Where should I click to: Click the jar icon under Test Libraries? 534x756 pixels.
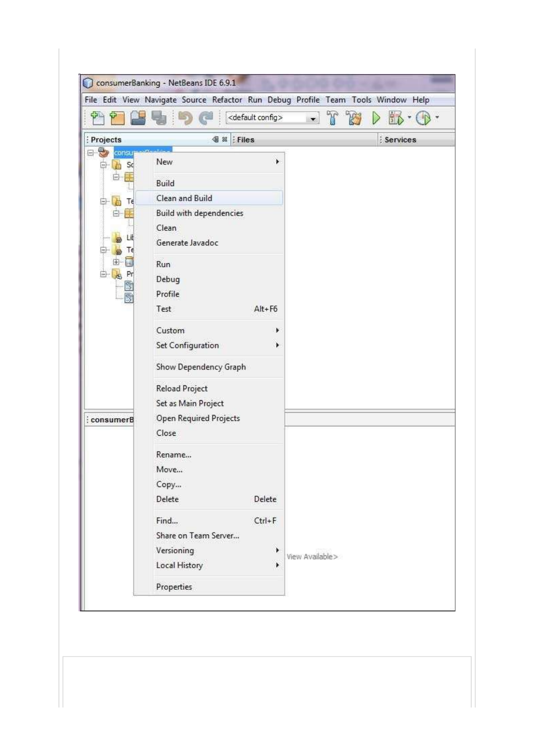coord(129,261)
